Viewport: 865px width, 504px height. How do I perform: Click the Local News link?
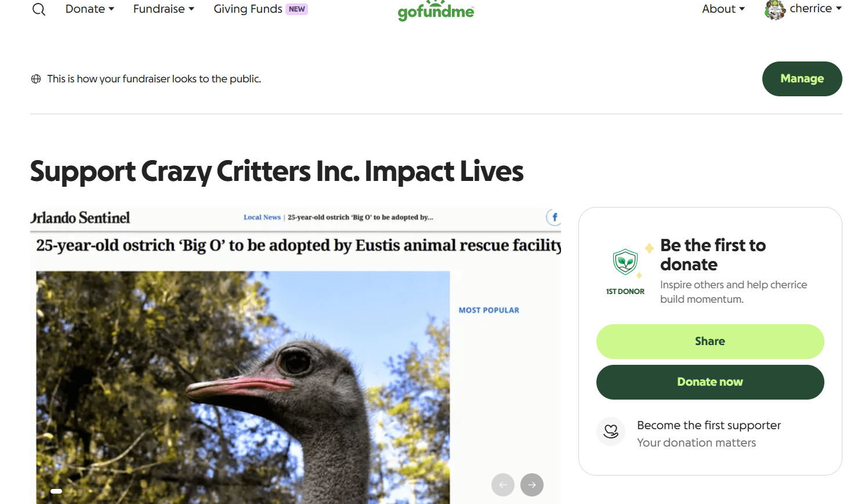tap(262, 217)
